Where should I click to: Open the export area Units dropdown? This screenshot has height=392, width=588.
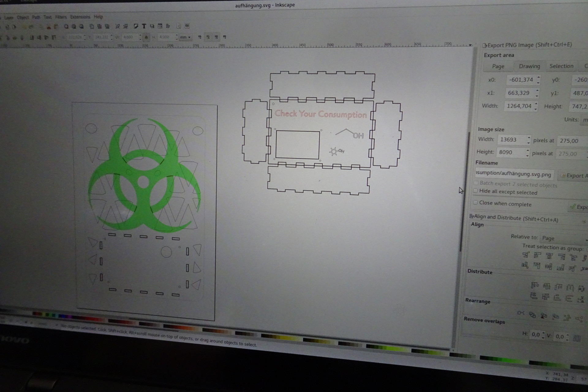click(x=584, y=120)
